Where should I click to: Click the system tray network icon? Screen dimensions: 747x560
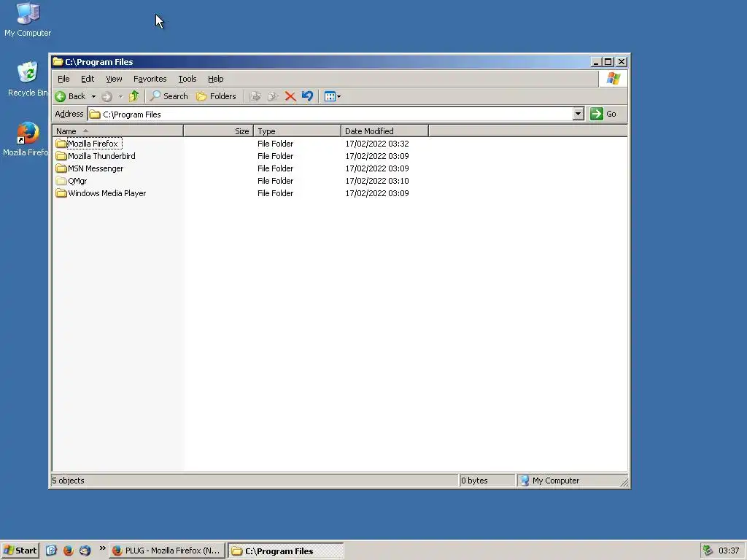(708, 551)
